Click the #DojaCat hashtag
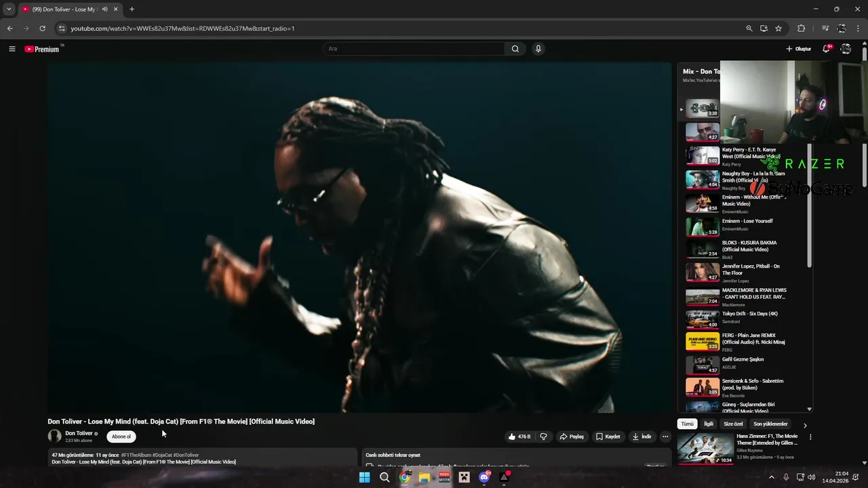Image resolution: width=868 pixels, height=488 pixels. click(x=162, y=455)
